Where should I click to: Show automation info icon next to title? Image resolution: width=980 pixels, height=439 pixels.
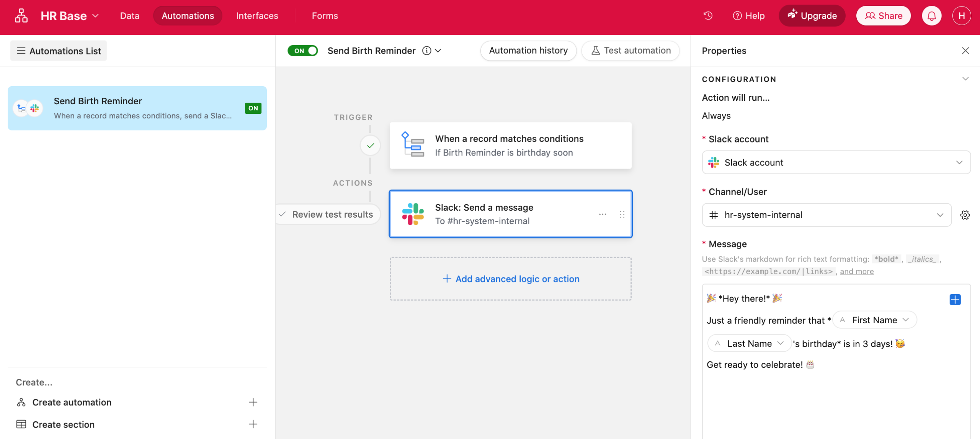coord(426,51)
